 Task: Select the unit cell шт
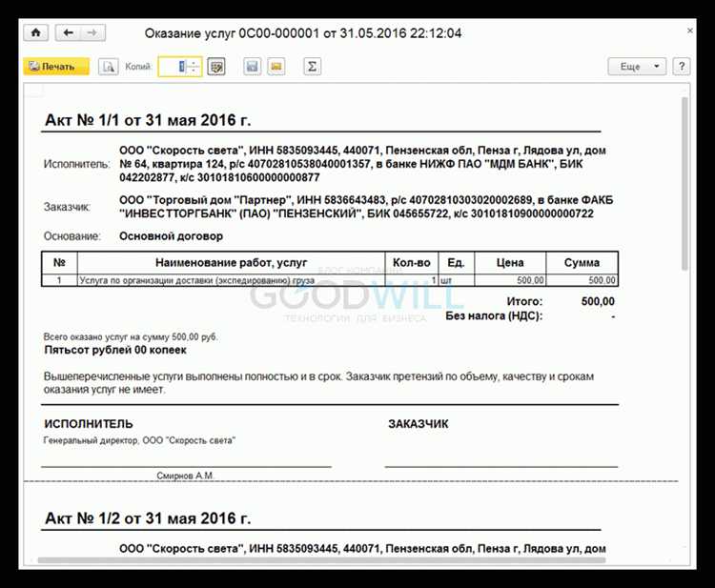(x=456, y=280)
